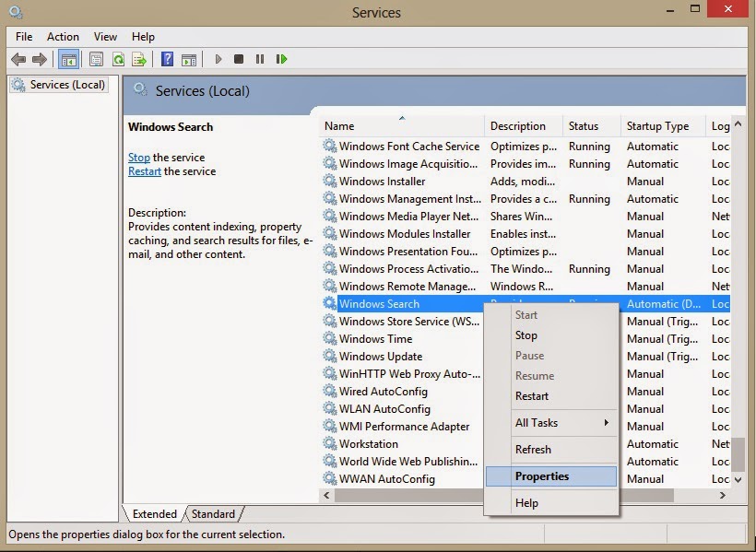This screenshot has height=552, width=756.
Task: Click gear icon beside WWAN AutoConfig
Action: coord(330,478)
